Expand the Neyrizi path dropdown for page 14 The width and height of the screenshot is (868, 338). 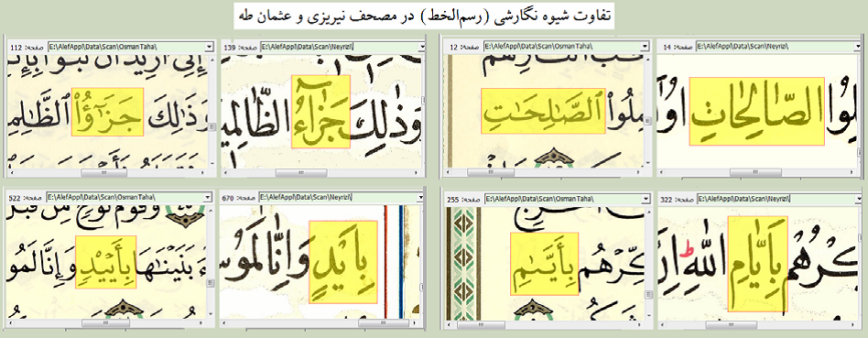click(x=858, y=47)
